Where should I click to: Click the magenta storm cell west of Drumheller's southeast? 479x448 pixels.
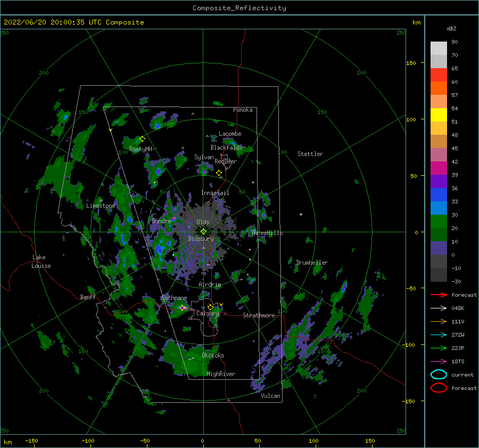coord(344,287)
